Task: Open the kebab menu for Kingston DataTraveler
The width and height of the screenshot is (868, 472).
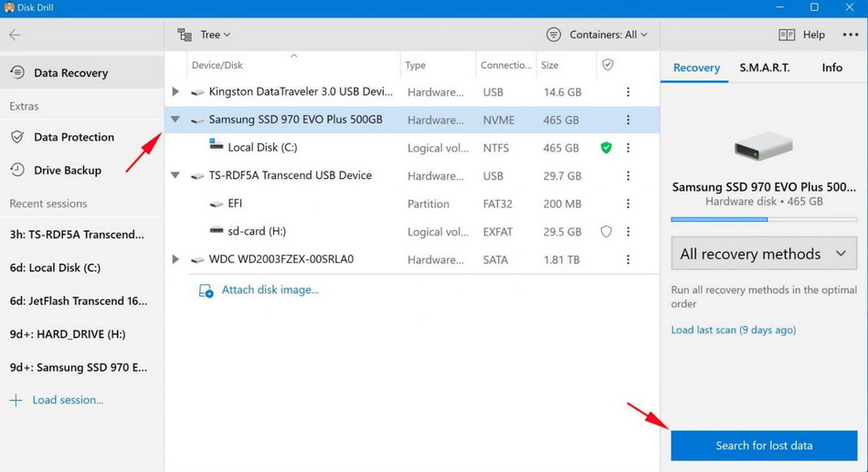Action: pos(628,92)
